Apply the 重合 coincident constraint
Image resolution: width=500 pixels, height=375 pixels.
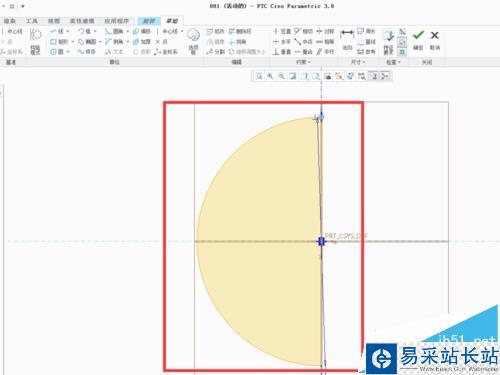pyautogui.click(x=303, y=52)
